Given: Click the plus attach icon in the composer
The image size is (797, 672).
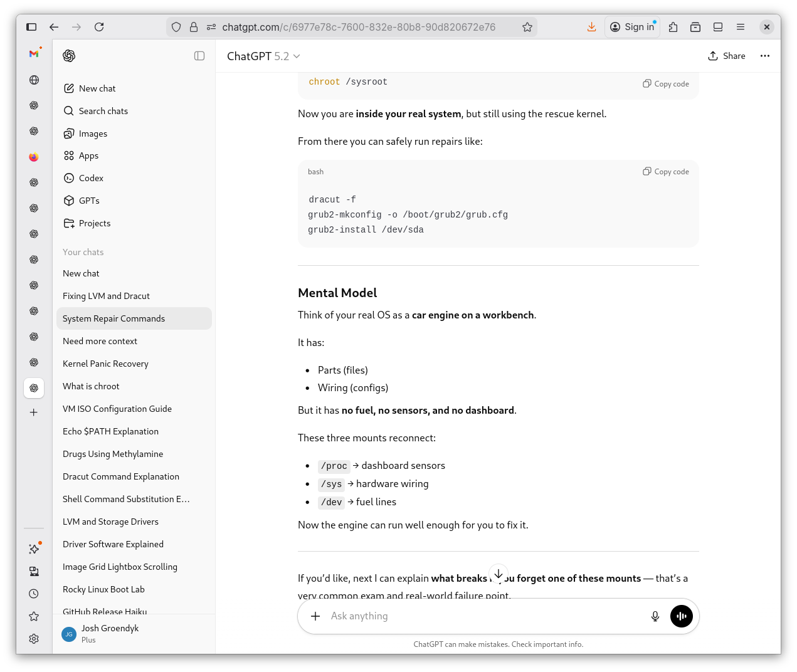Looking at the screenshot, I should (315, 616).
